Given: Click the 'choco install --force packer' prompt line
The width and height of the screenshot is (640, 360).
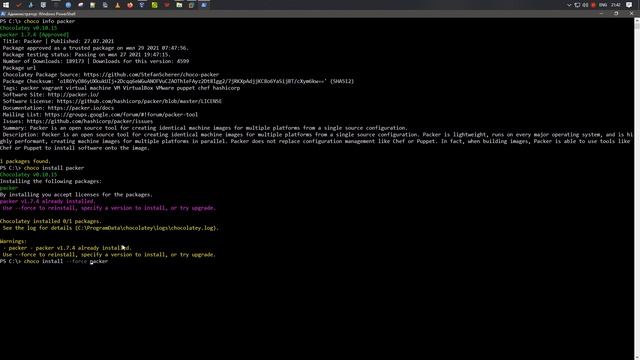Looking at the screenshot, I should pyautogui.click(x=54, y=261).
